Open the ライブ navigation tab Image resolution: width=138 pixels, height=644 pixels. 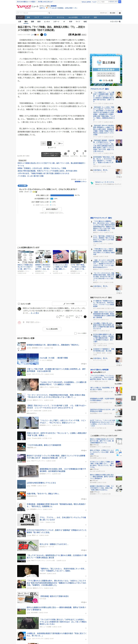pos(37,17)
